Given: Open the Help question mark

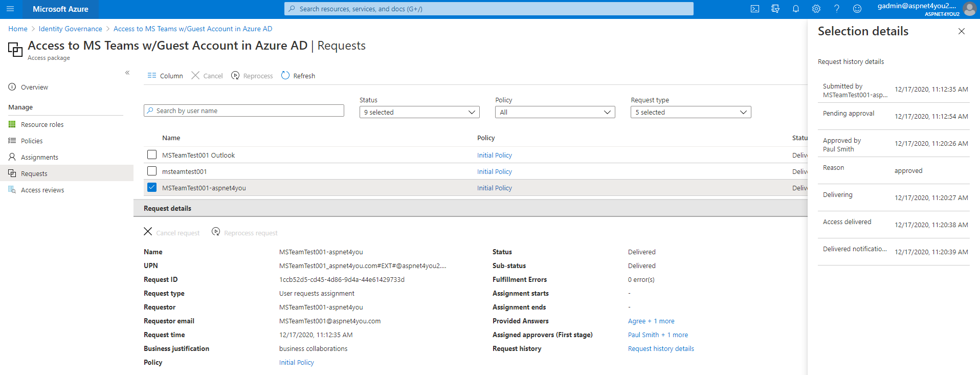Looking at the screenshot, I should [x=837, y=9].
